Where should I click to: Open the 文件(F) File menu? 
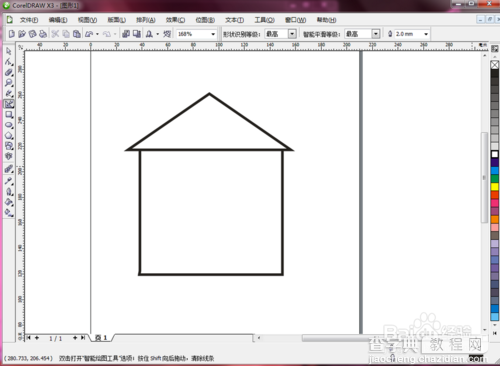[x=29, y=20]
